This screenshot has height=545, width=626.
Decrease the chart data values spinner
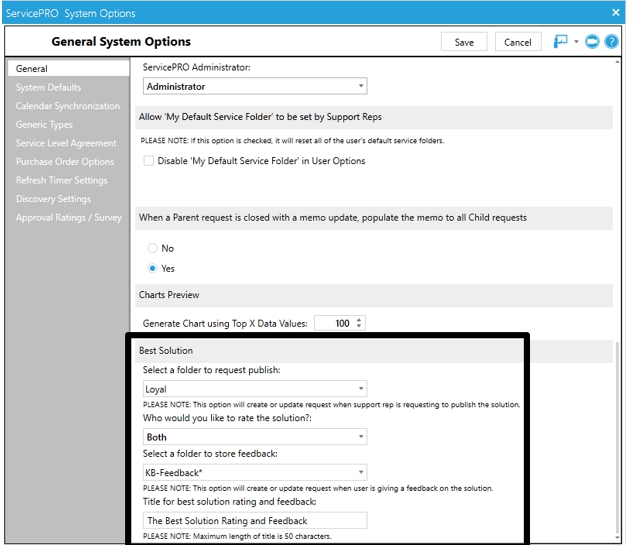pos(359,326)
